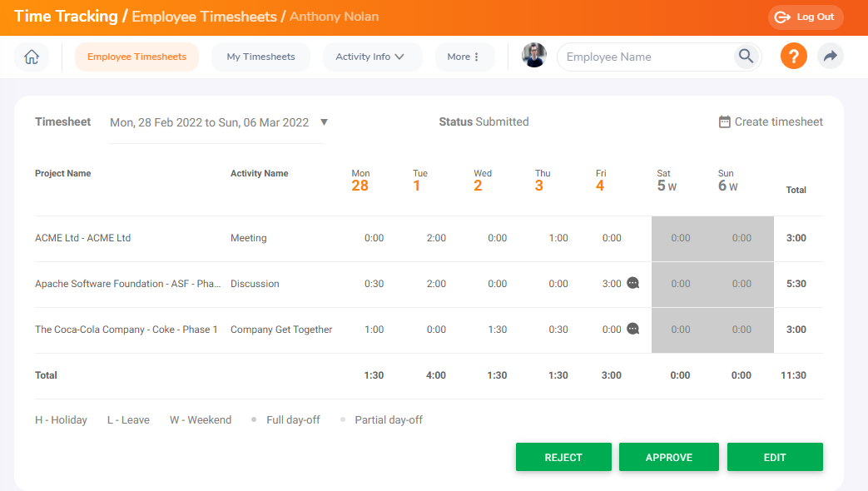Click Discussion's Monday 0:30 entry
Viewport: 868px width, 491px height.
click(x=374, y=284)
